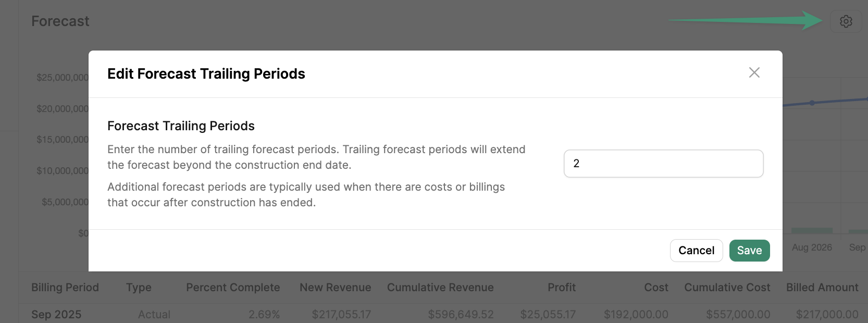Focus the trailing periods number field
The image size is (868, 323).
(x=663, y=164)
